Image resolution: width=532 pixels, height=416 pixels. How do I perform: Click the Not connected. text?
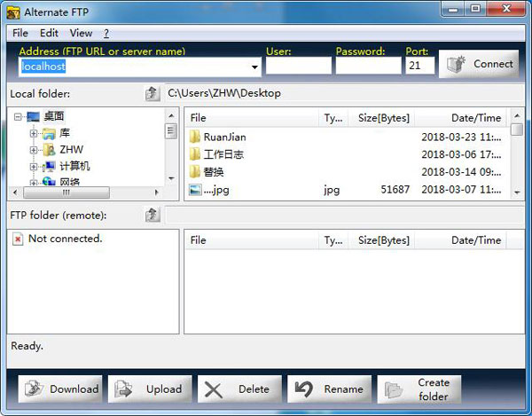click(x=65, y=239)
